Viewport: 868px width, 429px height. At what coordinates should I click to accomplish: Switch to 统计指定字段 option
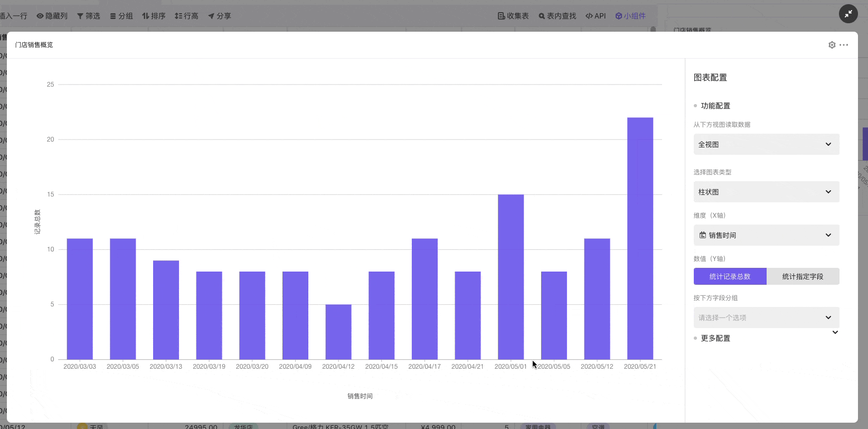coord(803,276)
